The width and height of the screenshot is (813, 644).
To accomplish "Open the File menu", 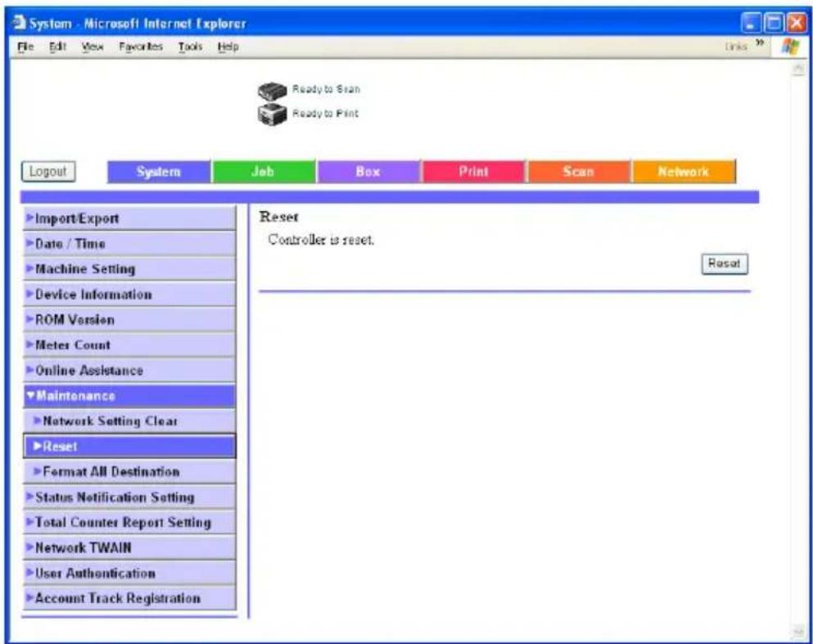I will [25, 47].
